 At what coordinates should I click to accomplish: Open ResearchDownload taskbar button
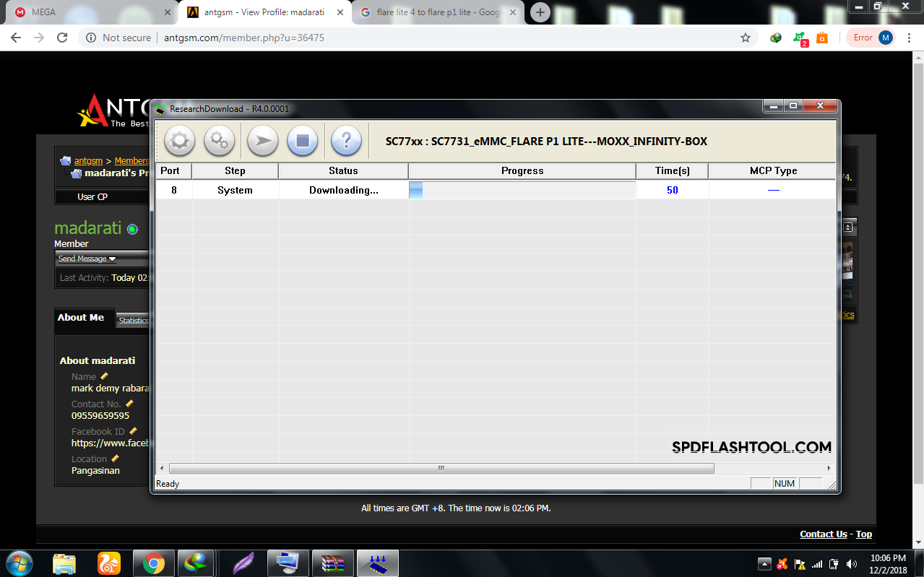tap(377, 563)
